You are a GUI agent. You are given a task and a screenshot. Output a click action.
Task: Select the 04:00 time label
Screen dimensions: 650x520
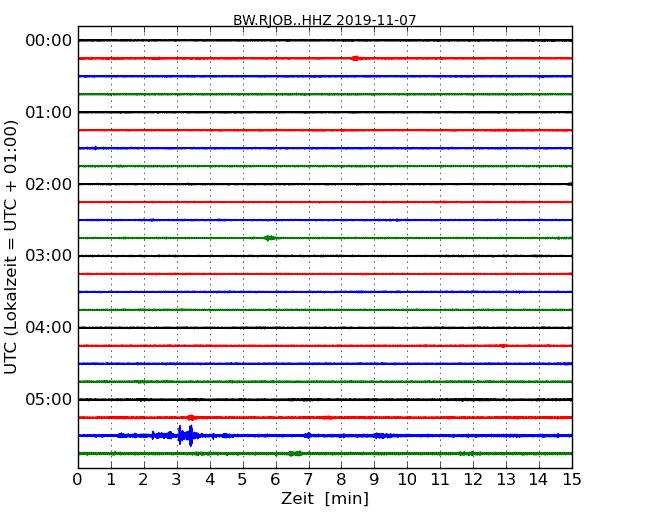tap(49, 328)
